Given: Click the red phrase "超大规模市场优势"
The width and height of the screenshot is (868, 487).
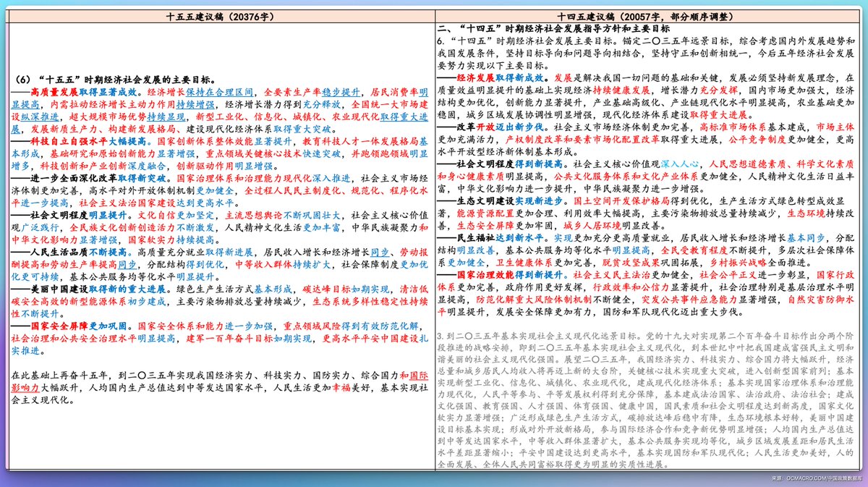Looking at the screenshot, I should coord(108,117).
